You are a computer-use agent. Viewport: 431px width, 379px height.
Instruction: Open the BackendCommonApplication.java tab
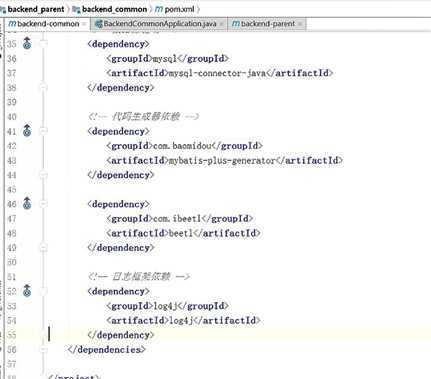click(x=160, y=24)
